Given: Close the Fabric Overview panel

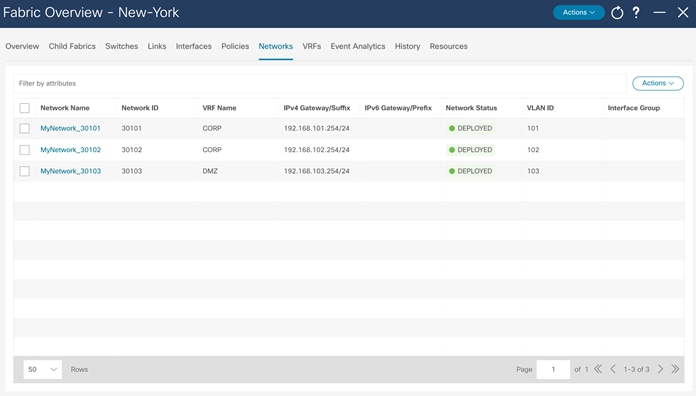Looking at the screenshot, I should click(x=683, y=12).
